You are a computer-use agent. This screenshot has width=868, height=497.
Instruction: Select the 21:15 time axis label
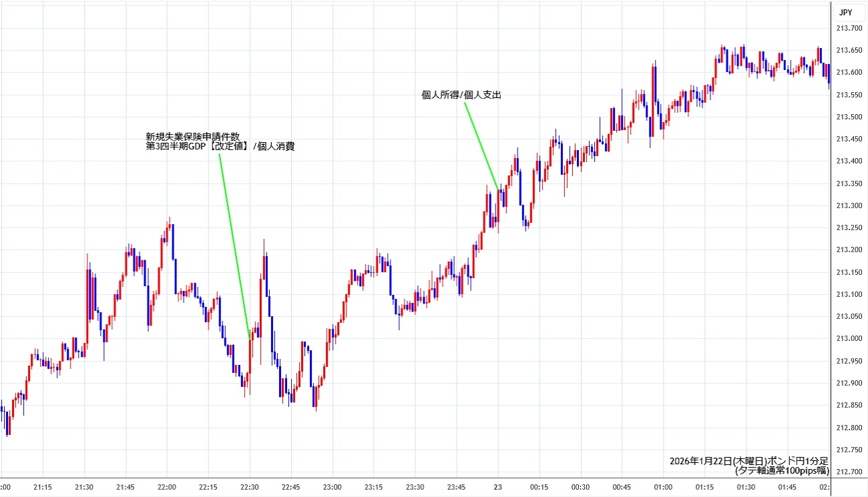(x=42, y=488)
